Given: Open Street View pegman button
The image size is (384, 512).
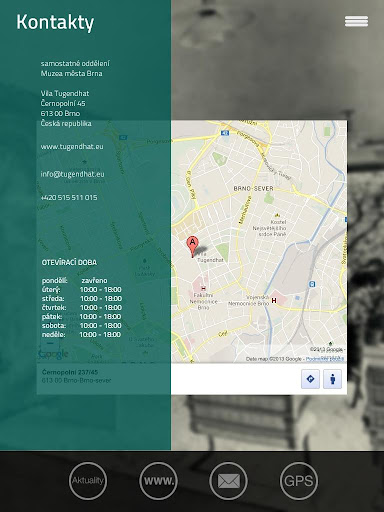Looking at the screenshot, I should point(332,379).
